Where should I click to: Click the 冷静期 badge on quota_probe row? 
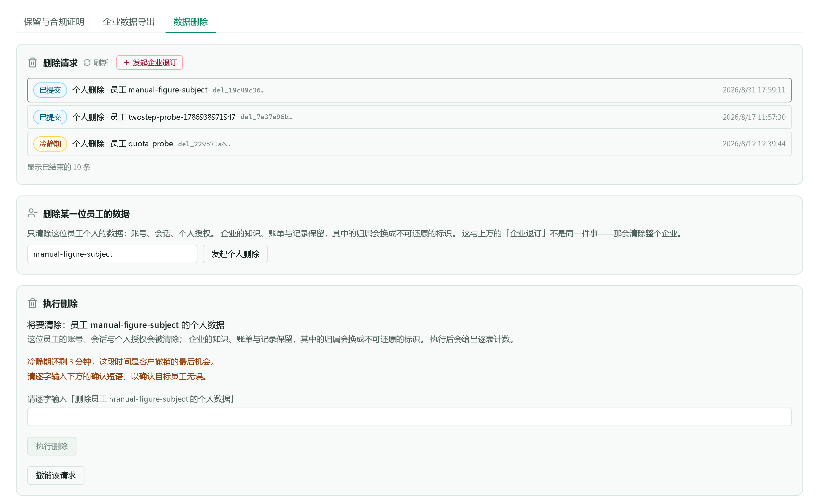(50, 144)
